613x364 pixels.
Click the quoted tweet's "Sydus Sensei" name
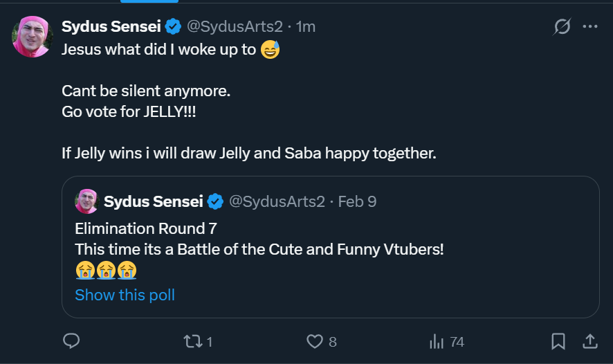pos(154,201)
